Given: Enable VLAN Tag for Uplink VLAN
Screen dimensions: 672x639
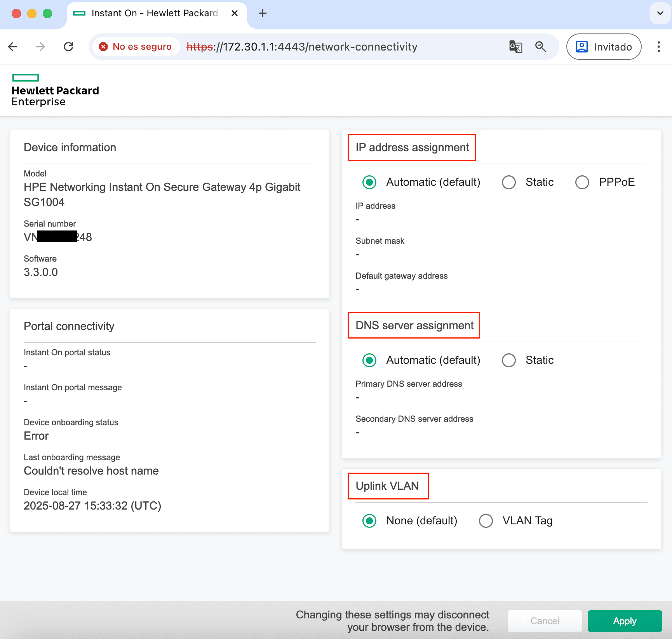Looking at the screenshot, I should click(x=486, y=521).
